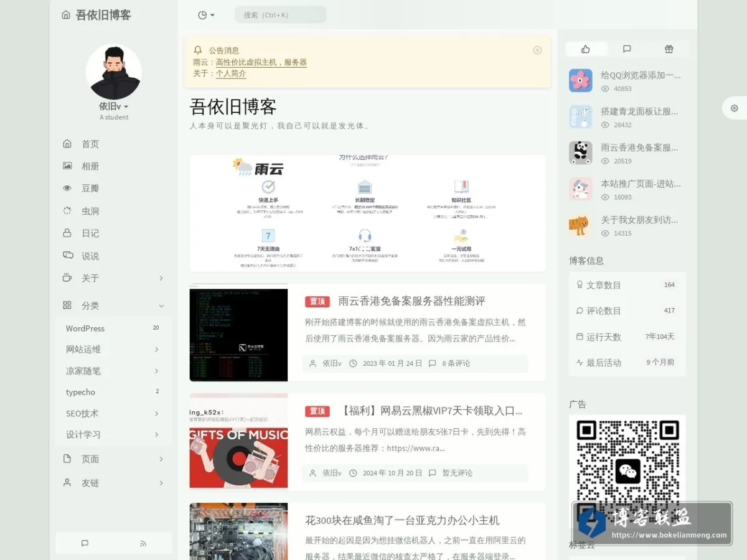Click 8 条评论 on 雨云 article
This screenshot has width=747, height=560.
click(x=456, y=363)
